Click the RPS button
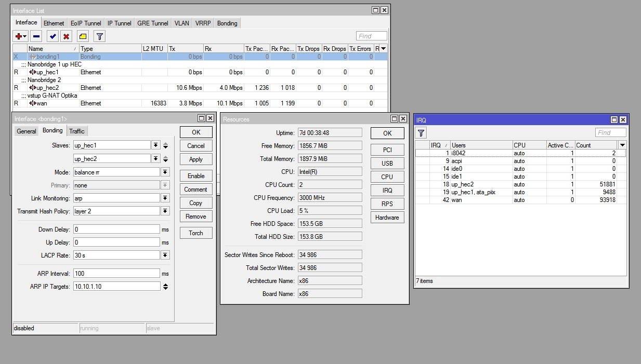Image resolution: width=641 pixels, height=364 pixels. (x=387, y=204)
